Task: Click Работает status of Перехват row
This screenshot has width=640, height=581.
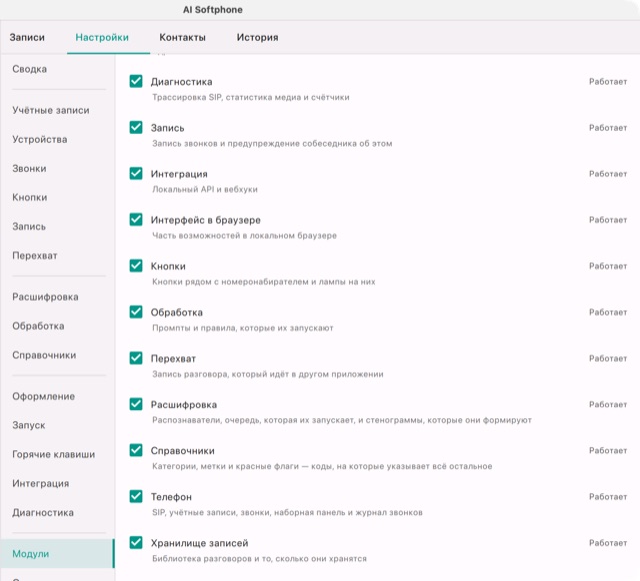Action: 608,358
